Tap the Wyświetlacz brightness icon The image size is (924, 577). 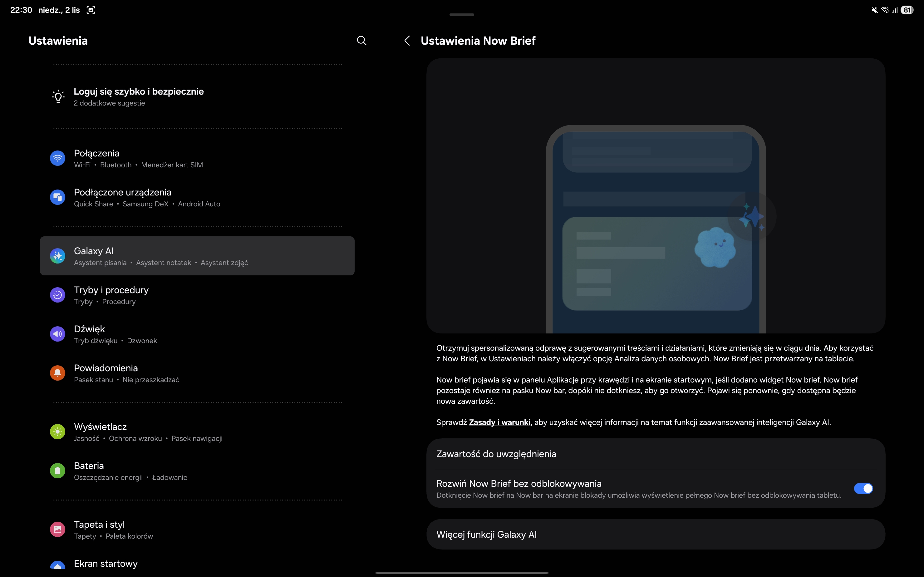pos(58,432)
